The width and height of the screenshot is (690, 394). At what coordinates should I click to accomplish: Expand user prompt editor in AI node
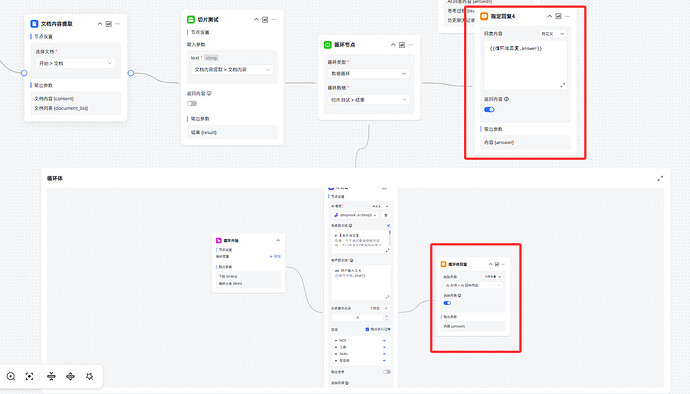pyautogui.click(x=387, y=297)
